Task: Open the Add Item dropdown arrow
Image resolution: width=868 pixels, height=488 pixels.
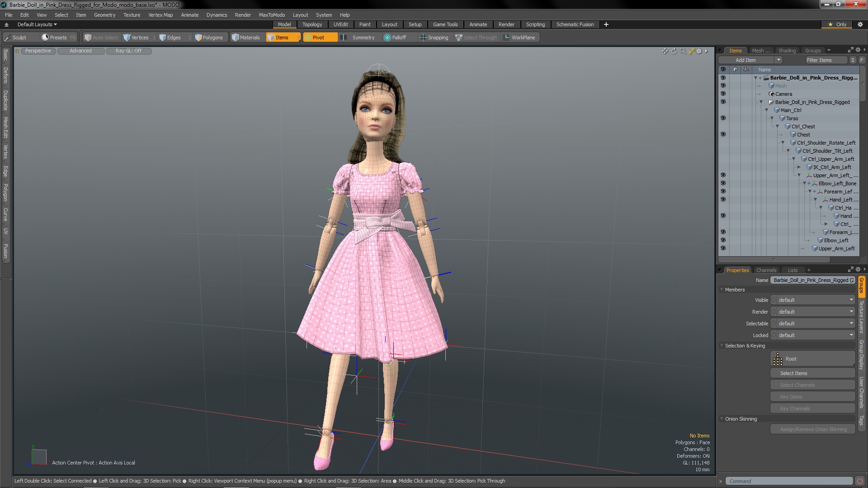Action: [x=778, y=60]
